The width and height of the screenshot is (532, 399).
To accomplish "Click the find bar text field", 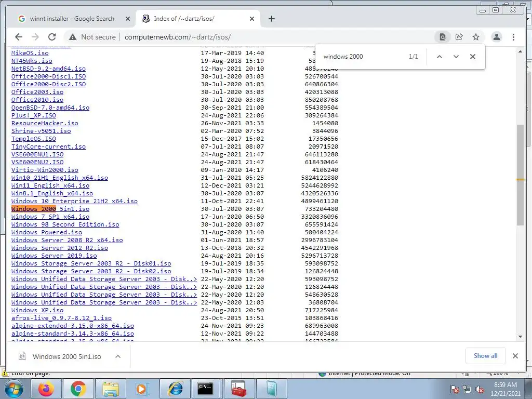I will [x=363, y=57].
